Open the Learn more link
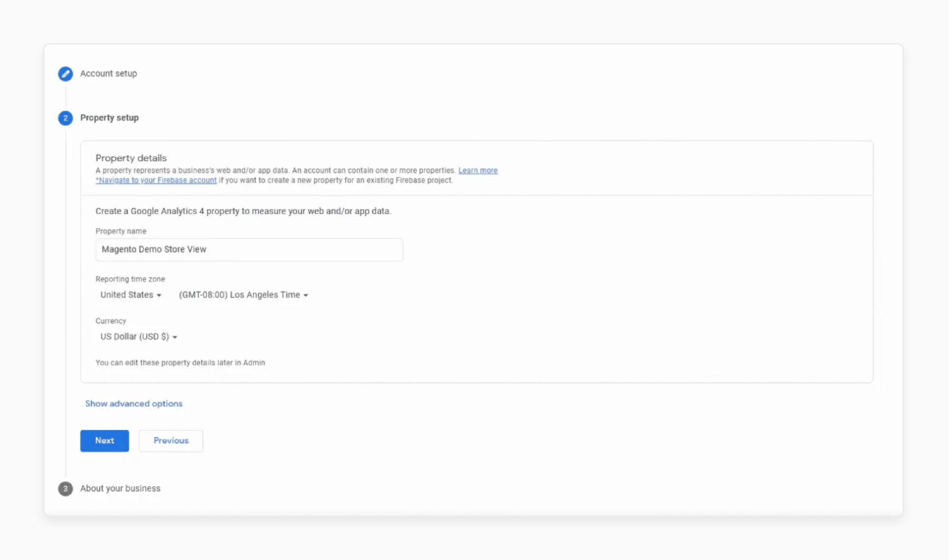Screen dimensions: 949x560 478,170
